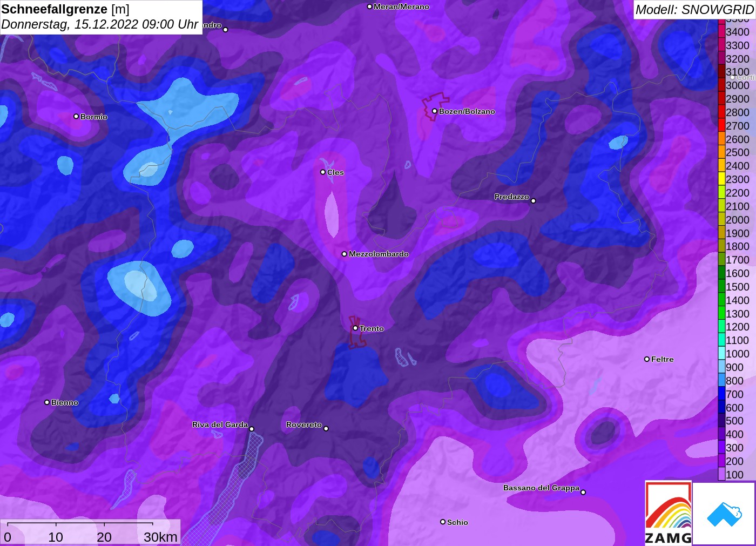Screen dimensions: 756x546
Task: Pick the red 2800 legend color swatch
Action: [721, 112]
